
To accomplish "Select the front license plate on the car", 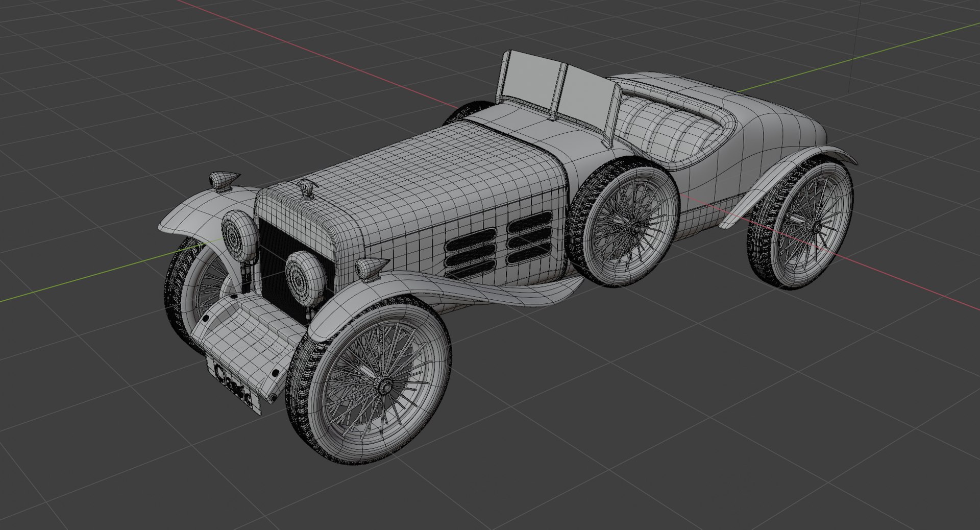I will click(x=234, y=386).
